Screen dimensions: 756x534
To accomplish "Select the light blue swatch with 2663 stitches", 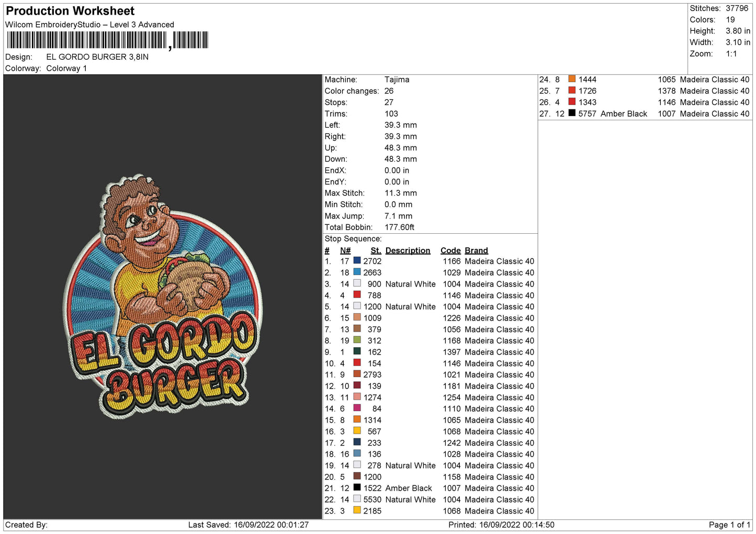I will pos(357,272).
